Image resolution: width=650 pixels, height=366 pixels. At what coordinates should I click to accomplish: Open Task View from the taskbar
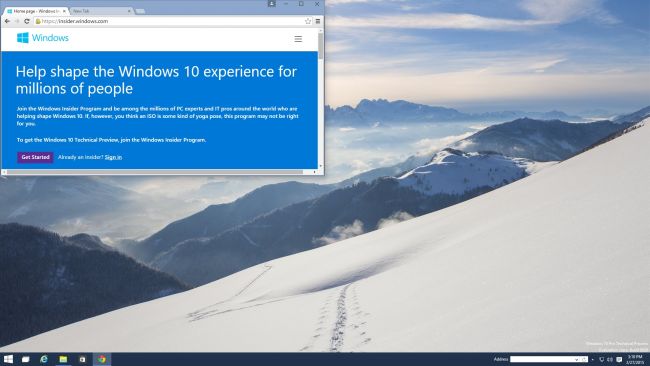click(25, 359)
